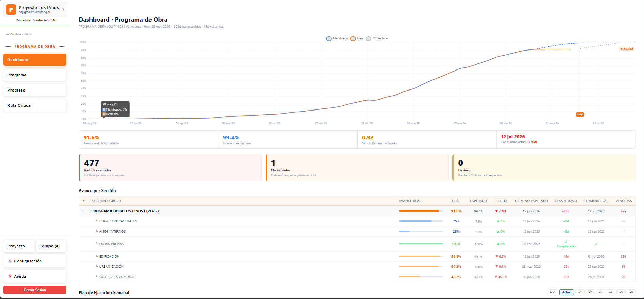The width and height of the screenshot is (644, 299).
Task: Click the 45.5% brecha value
Action: (x=502, y=277)
